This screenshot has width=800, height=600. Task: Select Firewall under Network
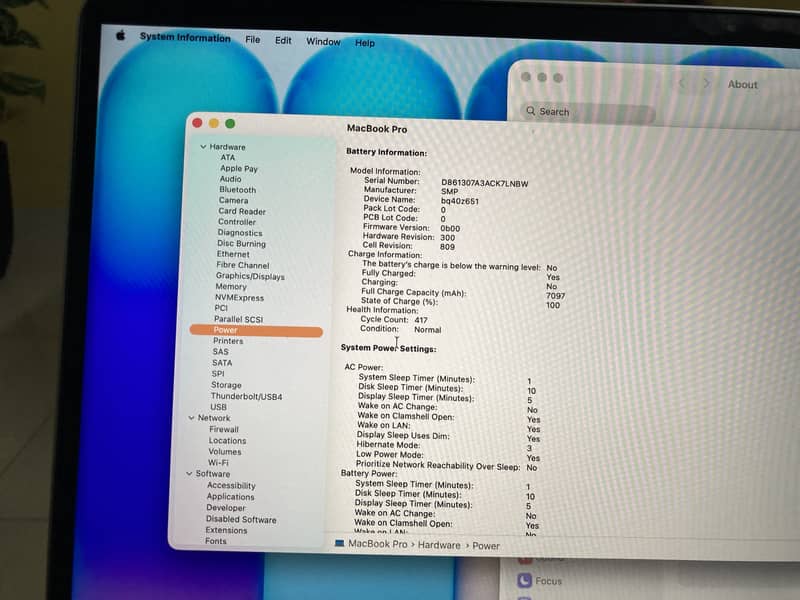pyautogui.click(x=224, y=430)
